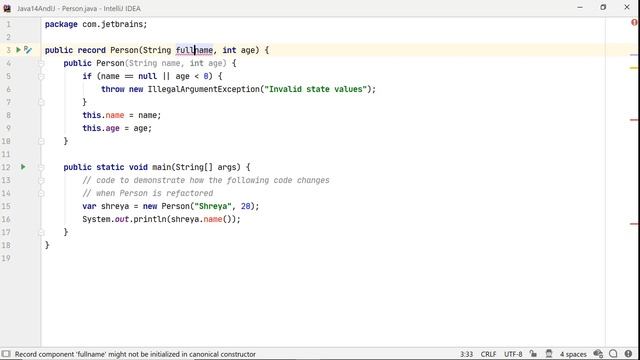Viewport: 640px width, 360px height.
Task: Click the comment 'when Person is refactored'
Action: point(154,193)
